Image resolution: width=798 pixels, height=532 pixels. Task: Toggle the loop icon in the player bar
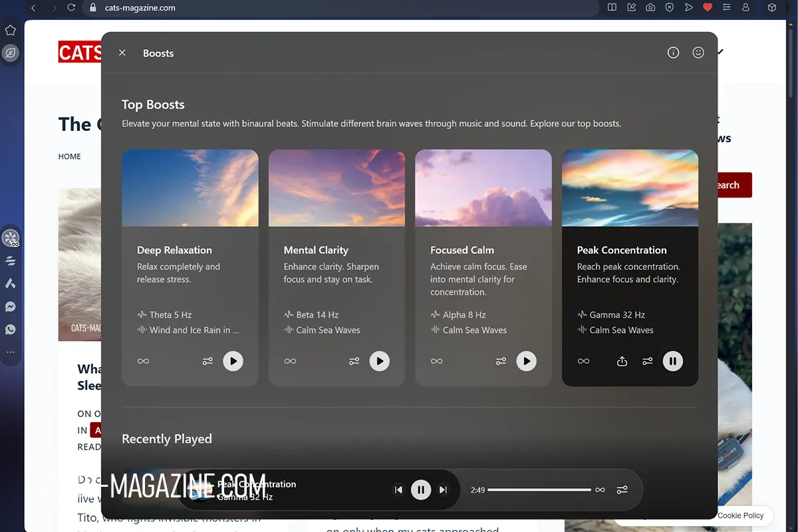click(x=600, y=490)
